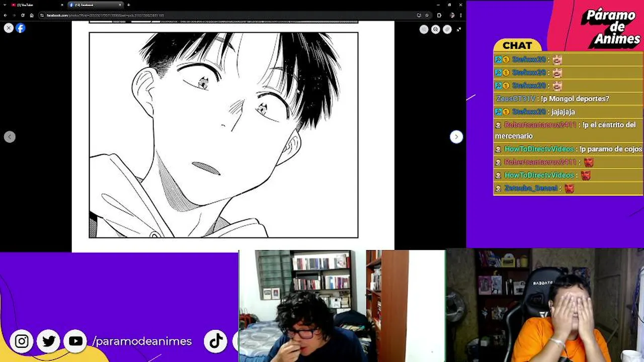Bookmark this page with the star
Image resolution: width=644 pixels, height=362 pixels.
point(427,15)
